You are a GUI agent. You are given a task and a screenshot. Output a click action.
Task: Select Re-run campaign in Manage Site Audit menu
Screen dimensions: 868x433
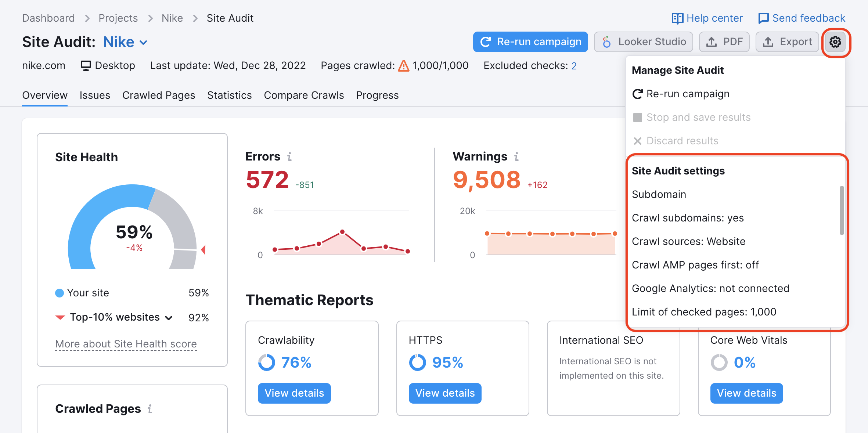click(735, 94)
